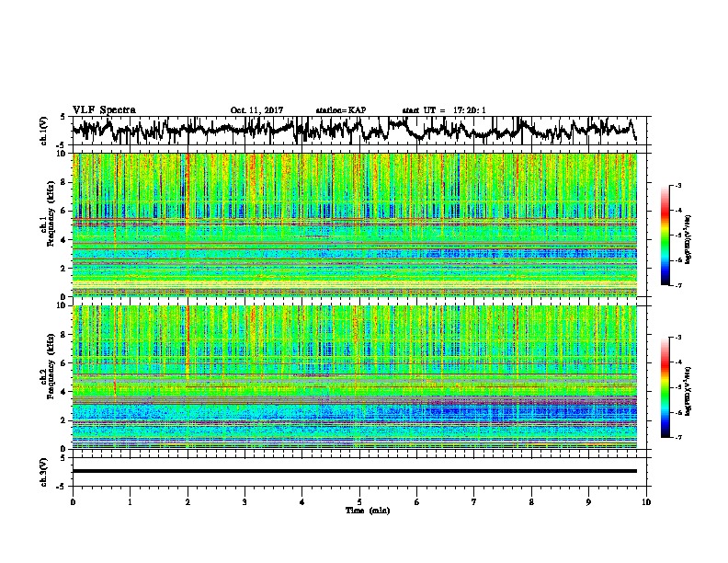Click time axis tick label '8'

coord(531,502)
